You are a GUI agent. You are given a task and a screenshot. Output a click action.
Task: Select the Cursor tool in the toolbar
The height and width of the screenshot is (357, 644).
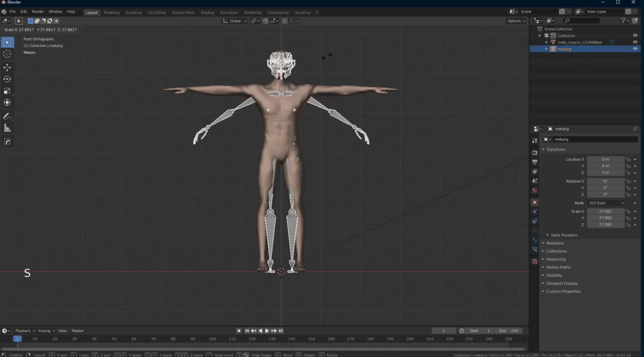pos(8,54)
